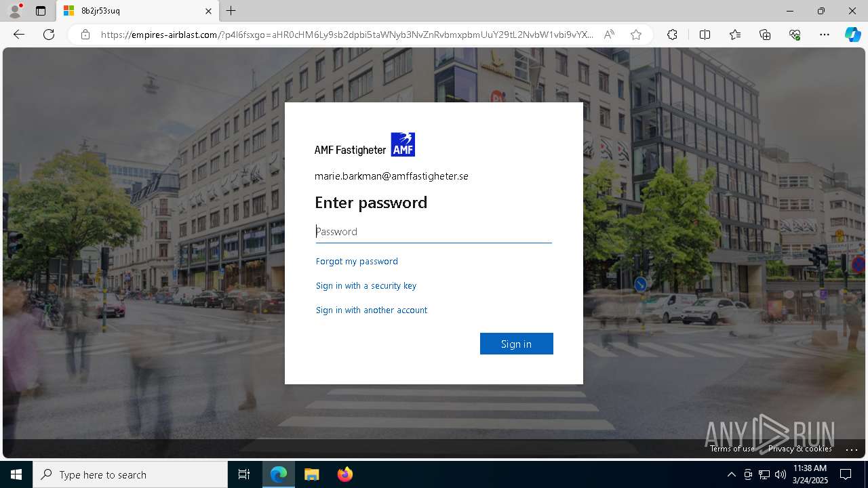
Task: Open Settings and more ellipsis
Action: pyautogui.click(x=825, y=35)
